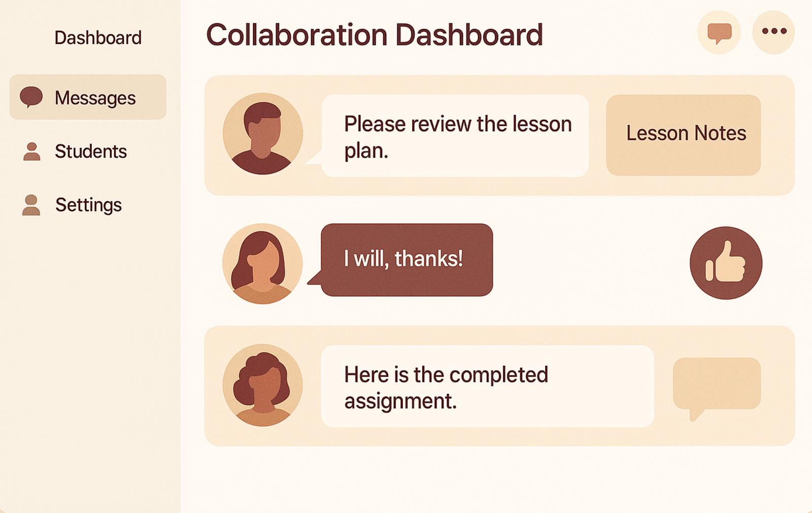Click the curly-haired person's avatar

coord(262,385)
